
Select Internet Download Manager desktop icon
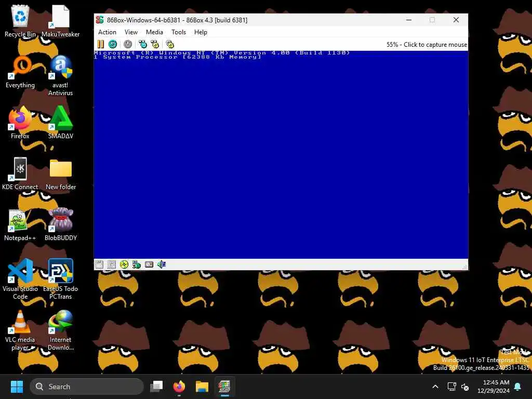tap(60, 330)
